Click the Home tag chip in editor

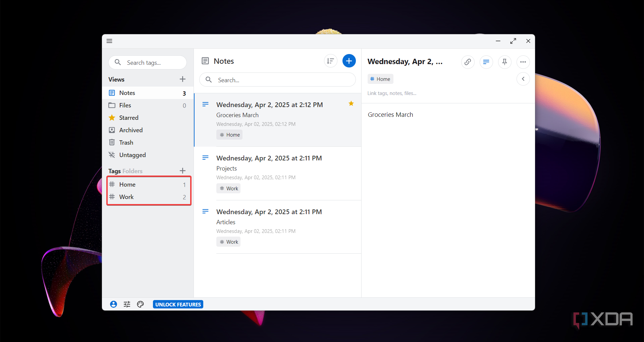380,79
